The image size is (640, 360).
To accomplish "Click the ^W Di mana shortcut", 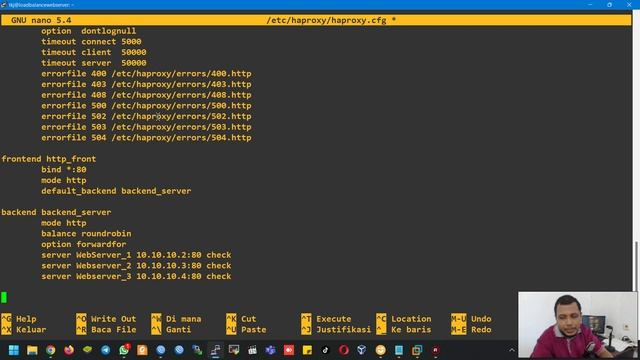I will [x=176, y=319].
